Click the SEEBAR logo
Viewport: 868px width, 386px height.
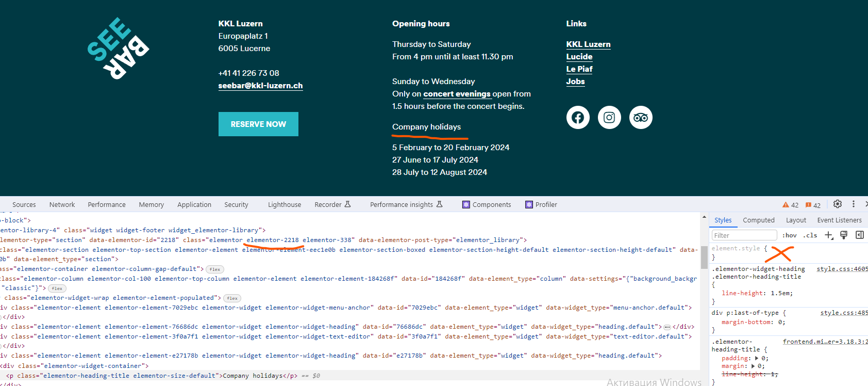118,49
